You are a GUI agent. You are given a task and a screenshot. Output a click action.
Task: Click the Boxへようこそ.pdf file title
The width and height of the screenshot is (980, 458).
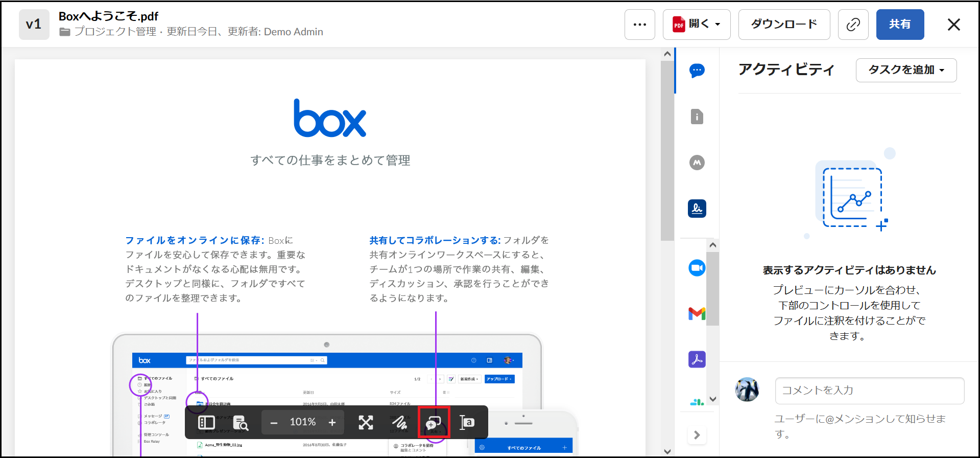pyautogui.click(x=108, y=16)
